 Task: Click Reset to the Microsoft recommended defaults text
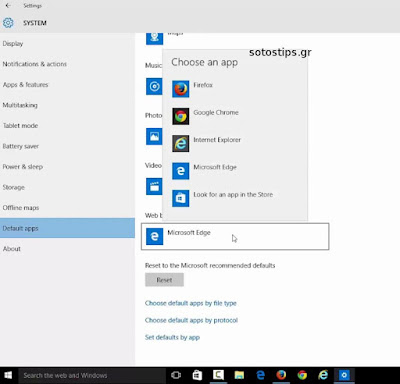point(210,266)
